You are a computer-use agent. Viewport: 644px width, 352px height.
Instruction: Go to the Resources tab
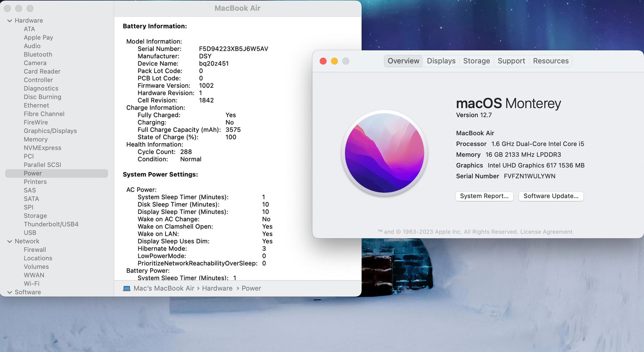(x=550, y=61)
